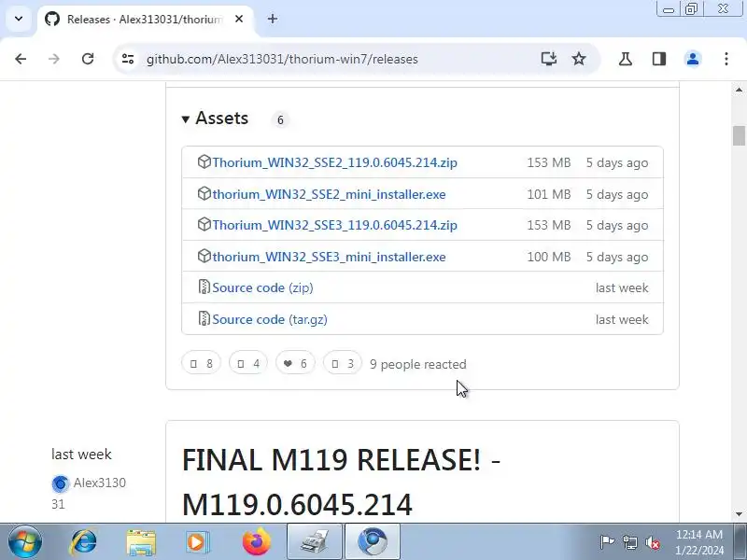The height and width of the screenshot is (560, 747).
Task: Open Windows Media Player from taskbar
Action: point(197,542)
